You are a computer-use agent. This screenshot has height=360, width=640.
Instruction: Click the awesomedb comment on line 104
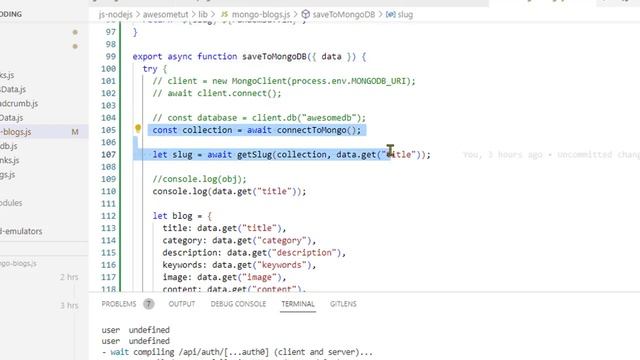[259, 118]
